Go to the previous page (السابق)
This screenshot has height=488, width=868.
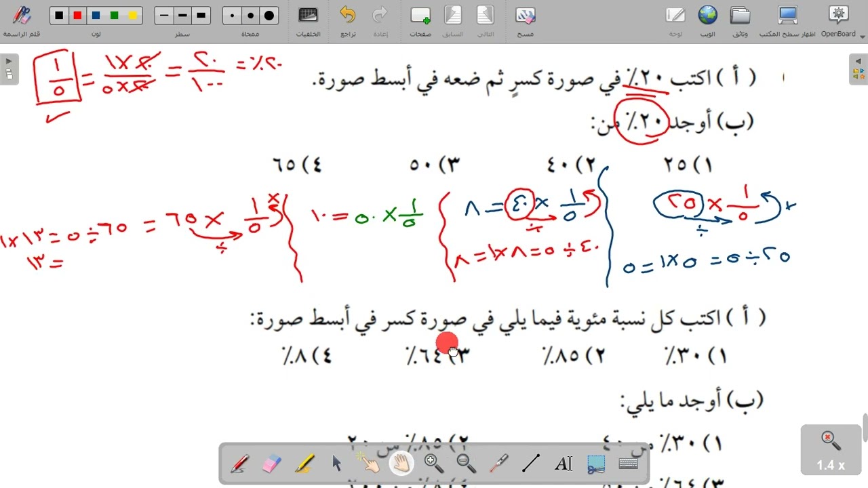coord(453,20)
